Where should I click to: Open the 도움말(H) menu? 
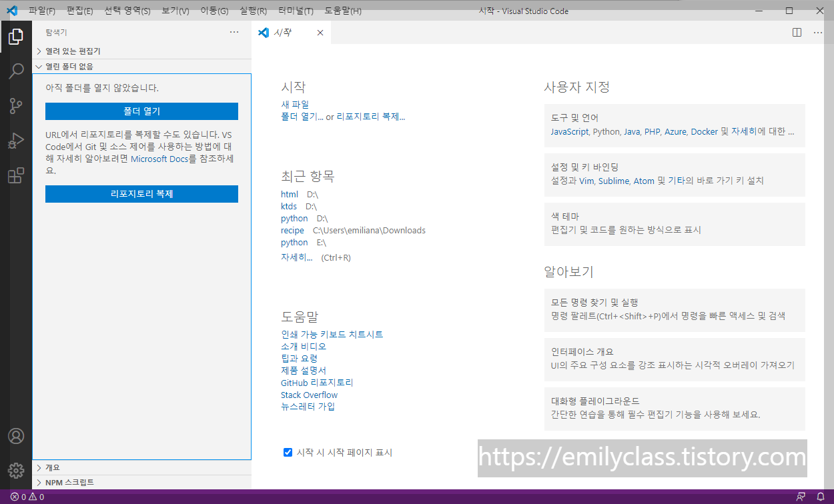343,11
